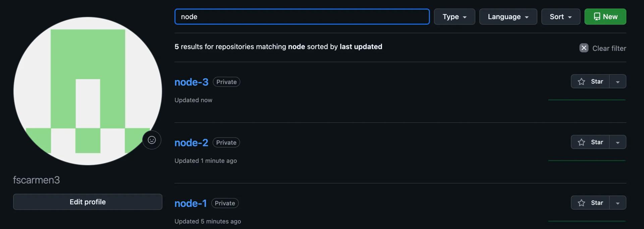Expand star list arrow for node-1
The height and width of the screenshot is (229, 644).
[x=618, y=203]
